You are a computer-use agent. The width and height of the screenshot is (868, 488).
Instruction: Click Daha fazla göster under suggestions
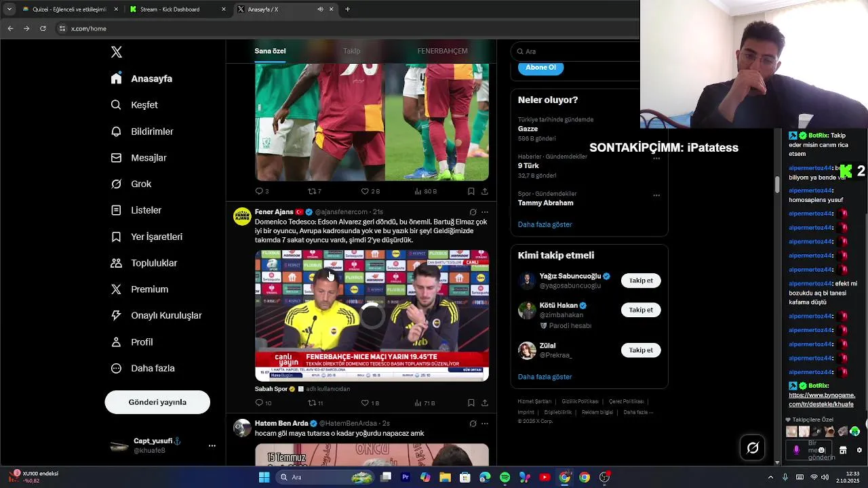pyautogui.click(x=545, y=377)
